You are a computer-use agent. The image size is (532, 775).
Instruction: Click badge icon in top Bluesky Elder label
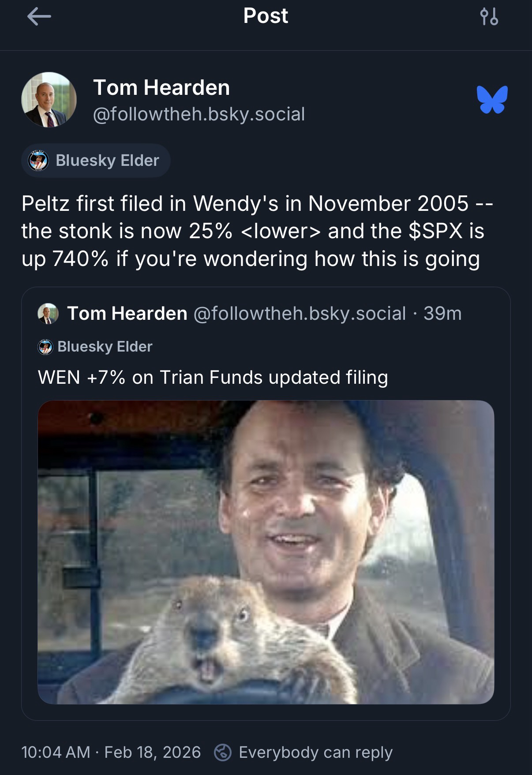point(37,161)
